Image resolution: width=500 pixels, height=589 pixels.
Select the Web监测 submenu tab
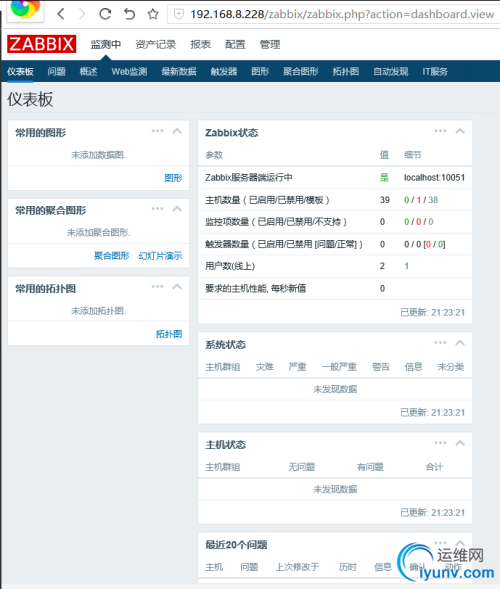129,71
